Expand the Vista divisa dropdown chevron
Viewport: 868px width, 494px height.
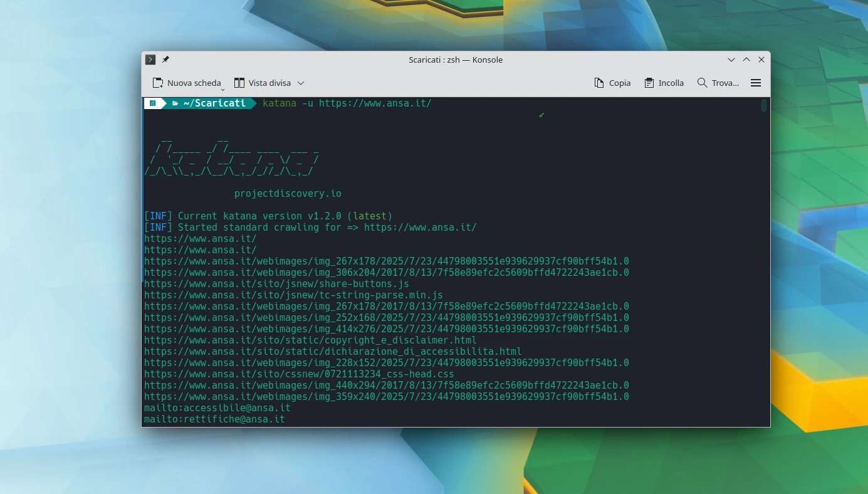click(301, 83)
